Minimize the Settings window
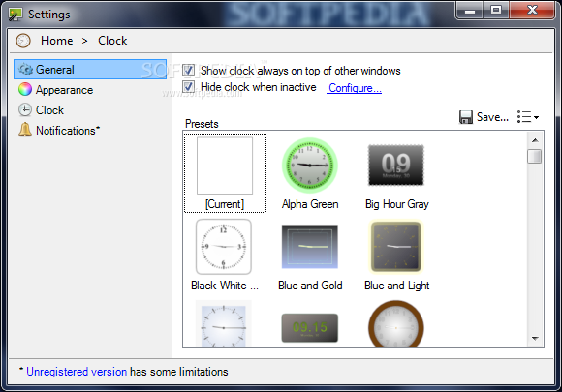Image resolution: width=562 pixels, height=392 pixels. pyautogui.click(x=470, y=10)
